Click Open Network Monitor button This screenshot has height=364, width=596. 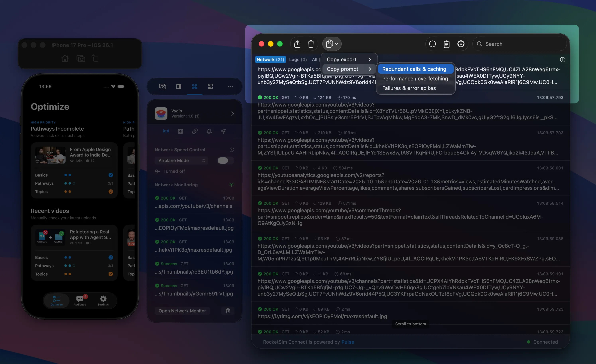click(182, 311)
